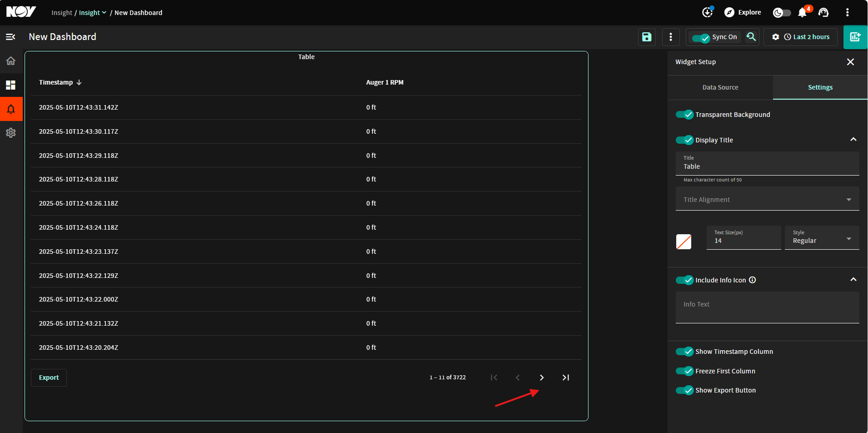Click the zoom search icon beside Sync On
868x433 pixels.
(x=751, y=37)
